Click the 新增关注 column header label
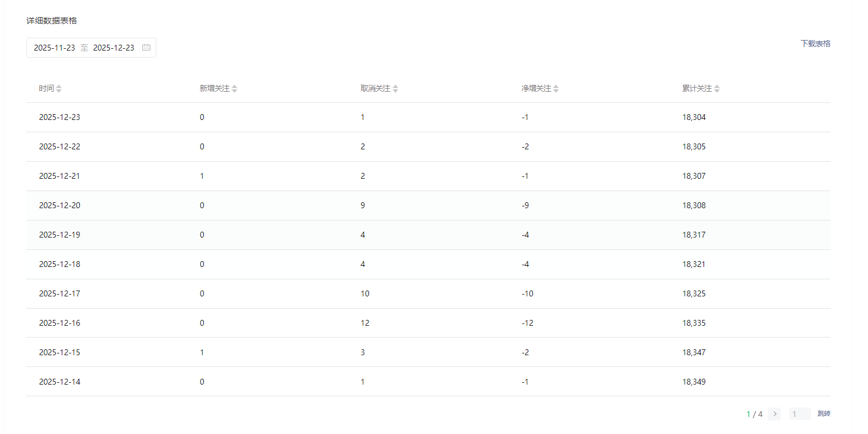The width and height of the screenshot is (868, 434). 215,89
